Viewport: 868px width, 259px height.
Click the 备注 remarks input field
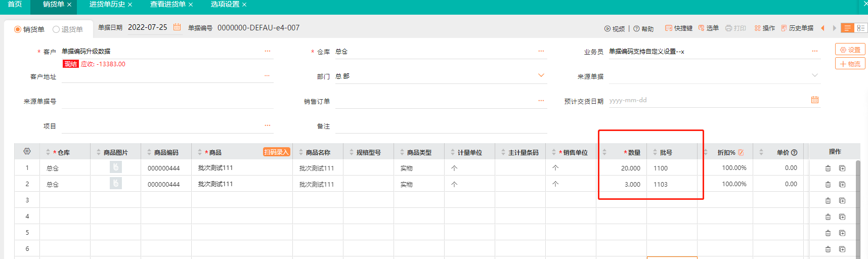pos(440,126)
